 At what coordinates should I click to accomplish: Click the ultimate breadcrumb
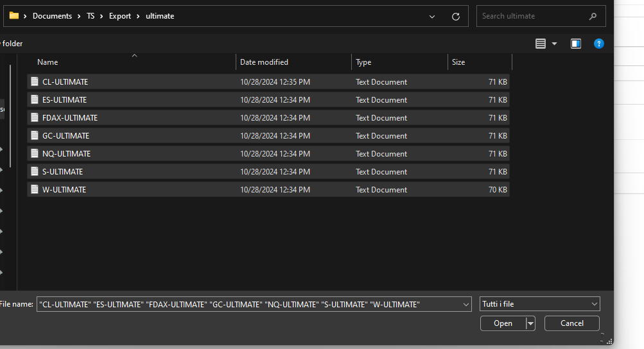pos(160,16)
